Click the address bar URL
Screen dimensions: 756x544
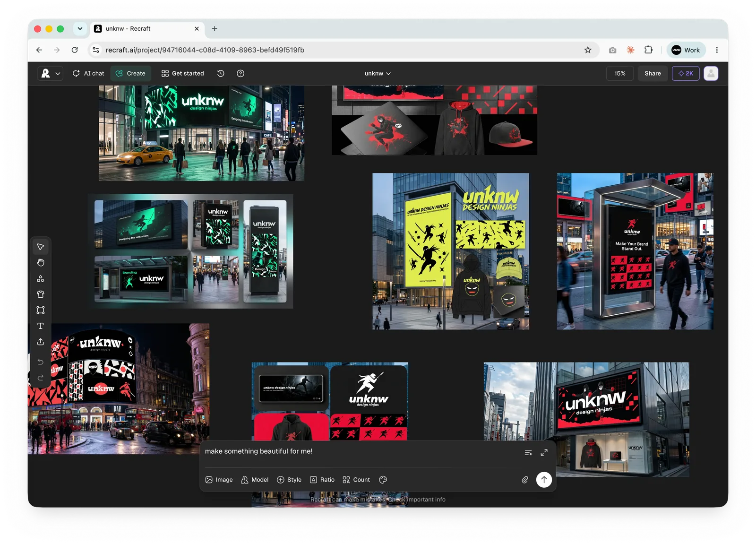pos(205,50)
